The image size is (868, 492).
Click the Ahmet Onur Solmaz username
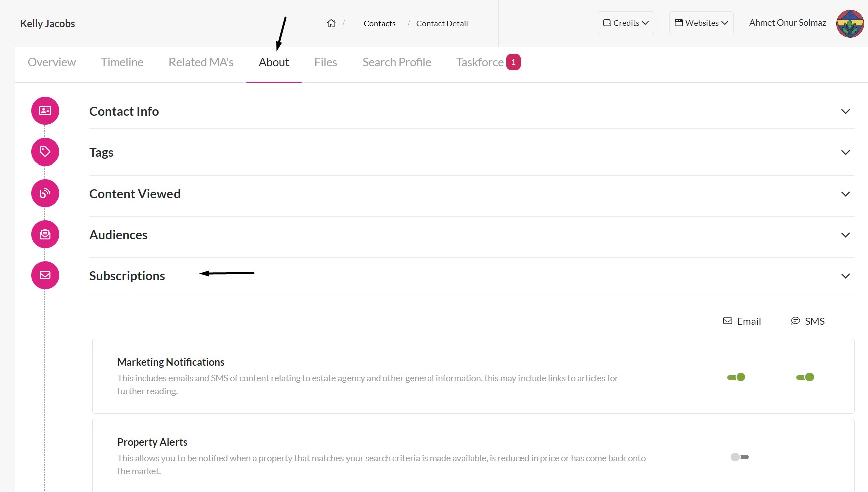click(787, 23)
